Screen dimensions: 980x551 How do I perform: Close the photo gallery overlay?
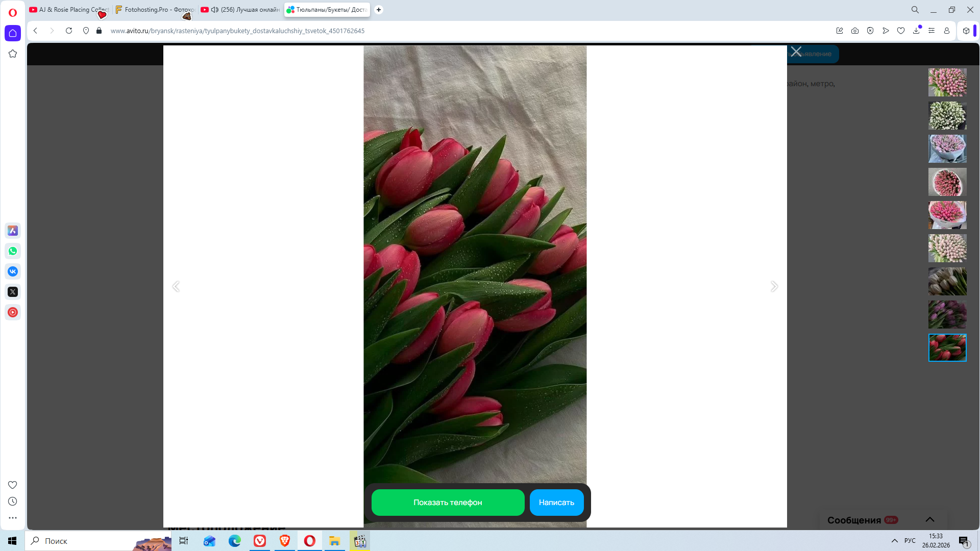[796, 52]
